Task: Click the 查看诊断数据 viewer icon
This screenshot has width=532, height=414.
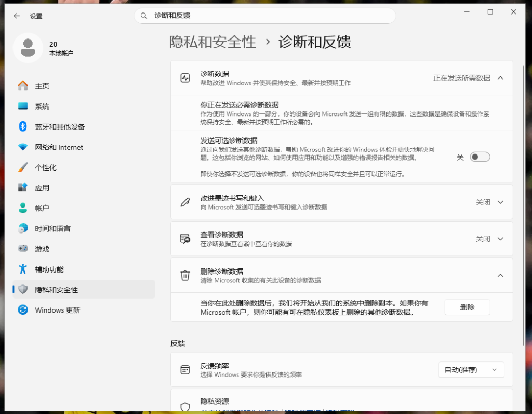Action: point(185,239)
